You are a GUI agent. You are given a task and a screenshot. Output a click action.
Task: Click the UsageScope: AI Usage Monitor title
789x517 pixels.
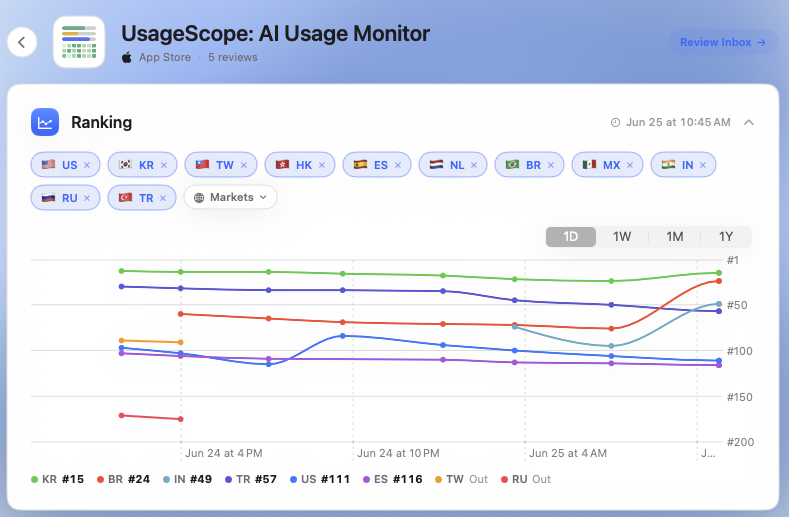click(275, 34)
